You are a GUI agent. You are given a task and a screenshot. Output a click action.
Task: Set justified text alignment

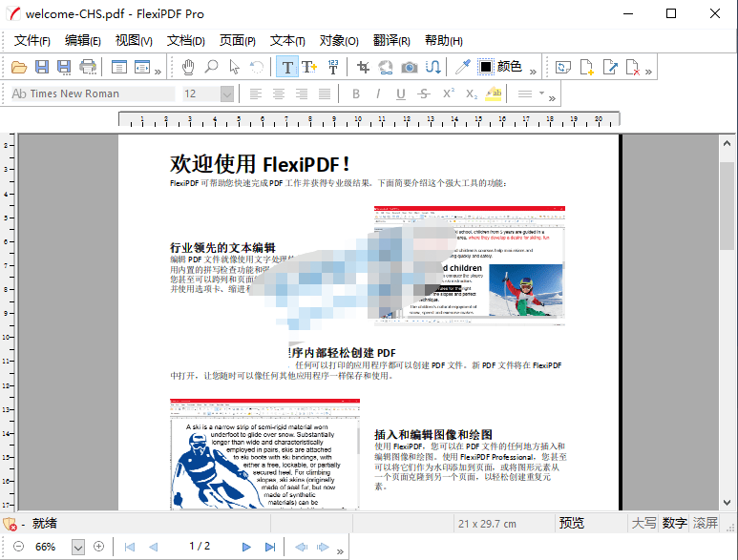pos(325,94)
